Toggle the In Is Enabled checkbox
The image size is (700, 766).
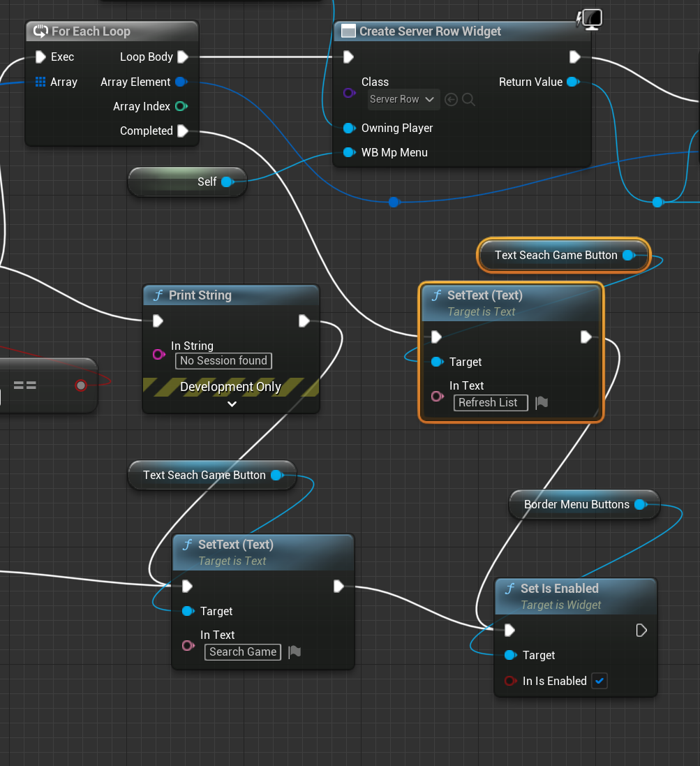click(x=600, y=681)
